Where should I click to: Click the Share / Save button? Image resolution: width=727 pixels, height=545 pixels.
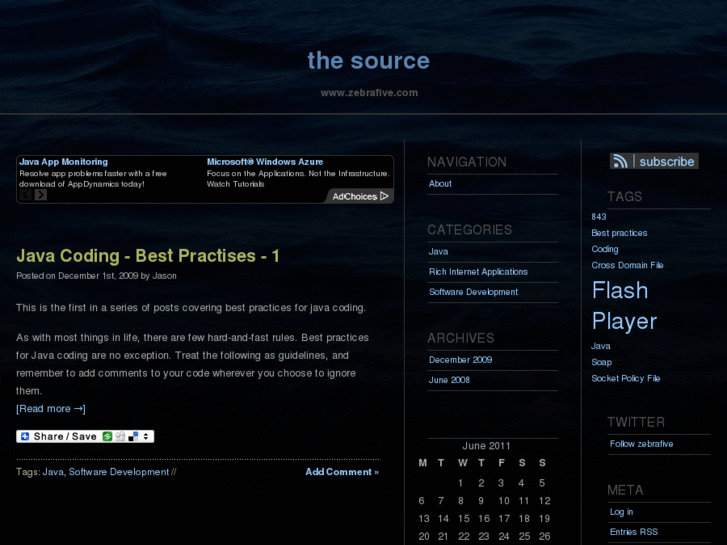click(85, 436)
